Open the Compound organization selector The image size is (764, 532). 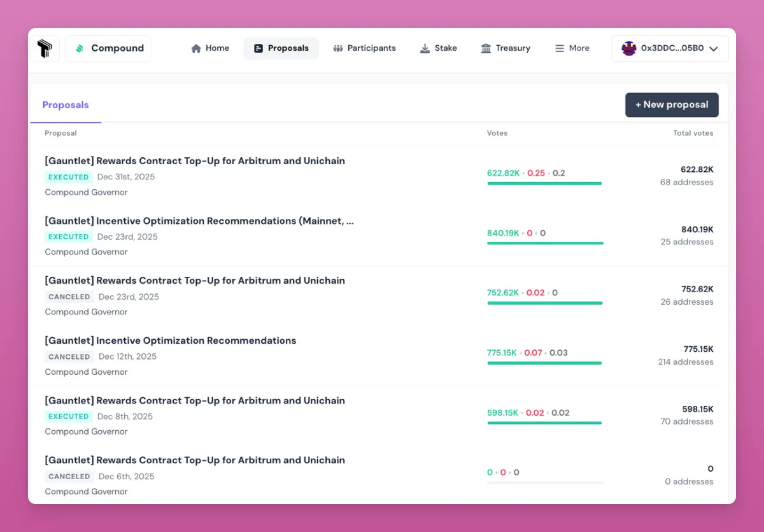click(108, 48)
